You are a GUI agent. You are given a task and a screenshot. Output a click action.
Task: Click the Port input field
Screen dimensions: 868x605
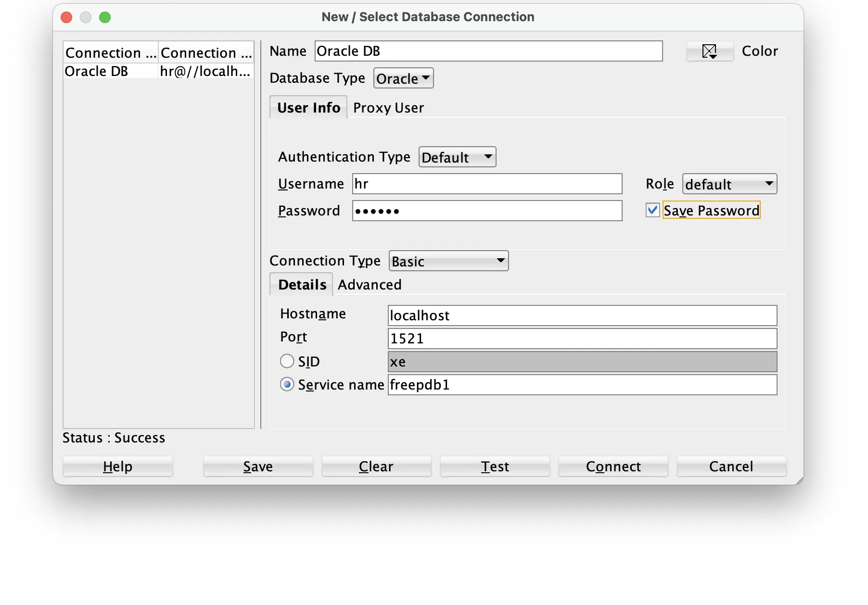(x=582, y=339)
